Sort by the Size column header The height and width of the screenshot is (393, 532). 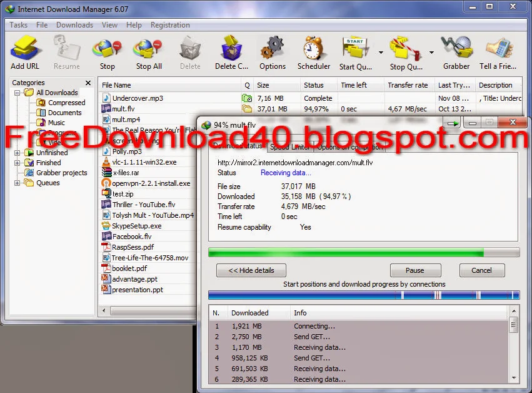276,85
